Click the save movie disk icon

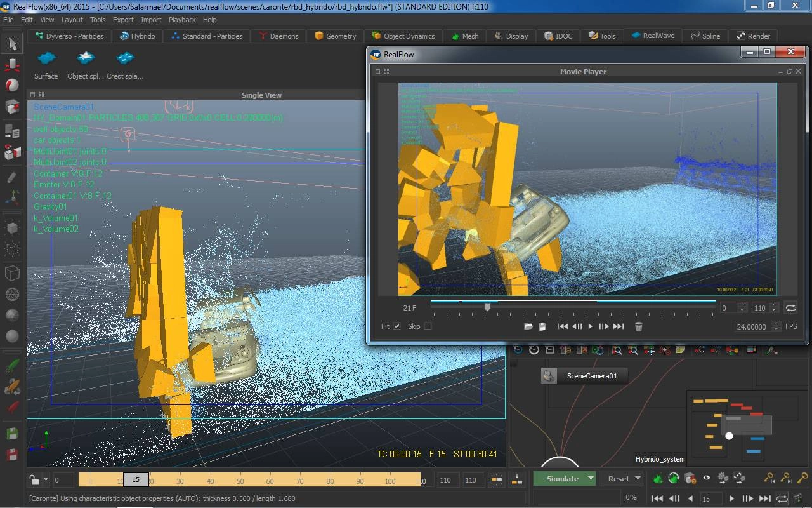[542, 326]
